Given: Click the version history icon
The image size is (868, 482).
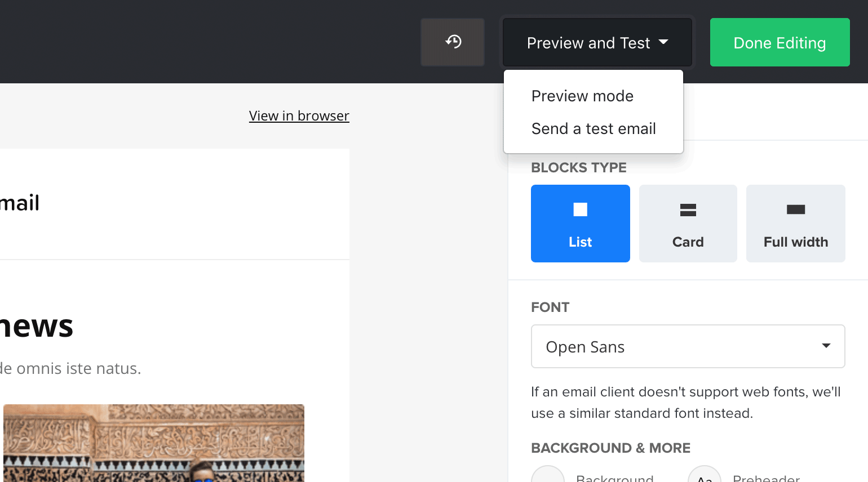Looking at the screenshot, I should (452, 42).
